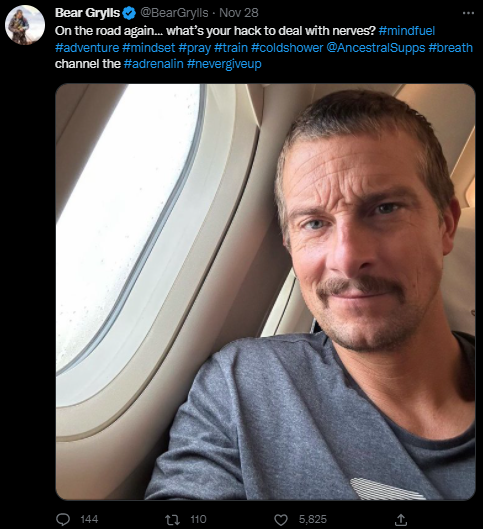Screen dimensions: 483x529
Task: Visit the @BearGrylls handle link
Action: (x=174, y=13)
